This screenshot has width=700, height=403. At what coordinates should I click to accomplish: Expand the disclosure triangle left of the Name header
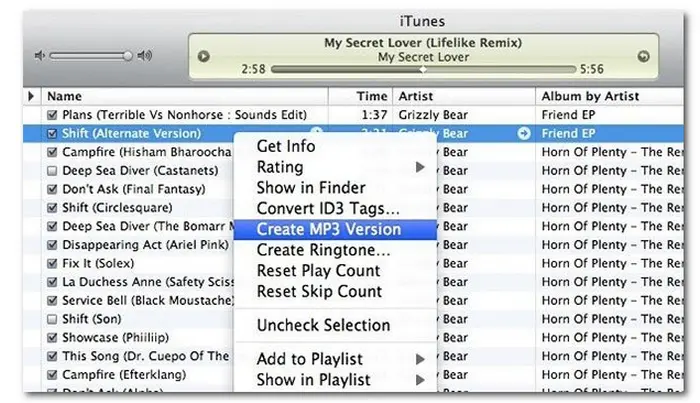tap(31, 96)
